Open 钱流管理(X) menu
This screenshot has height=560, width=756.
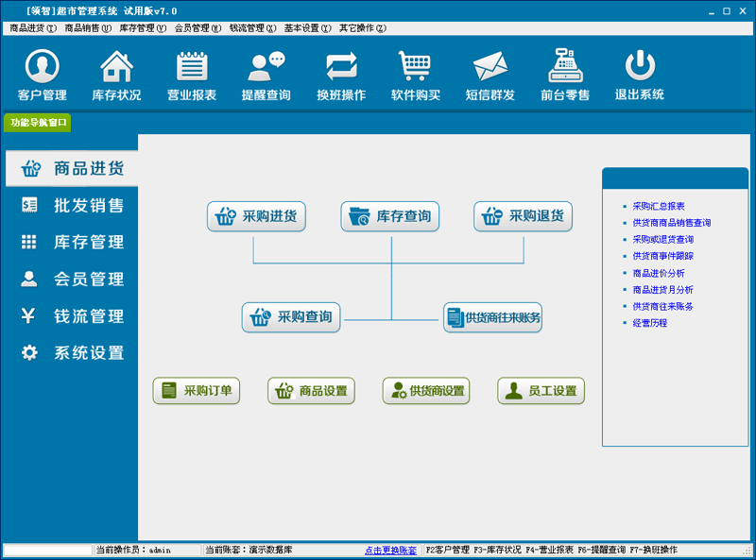coord(253,28)
